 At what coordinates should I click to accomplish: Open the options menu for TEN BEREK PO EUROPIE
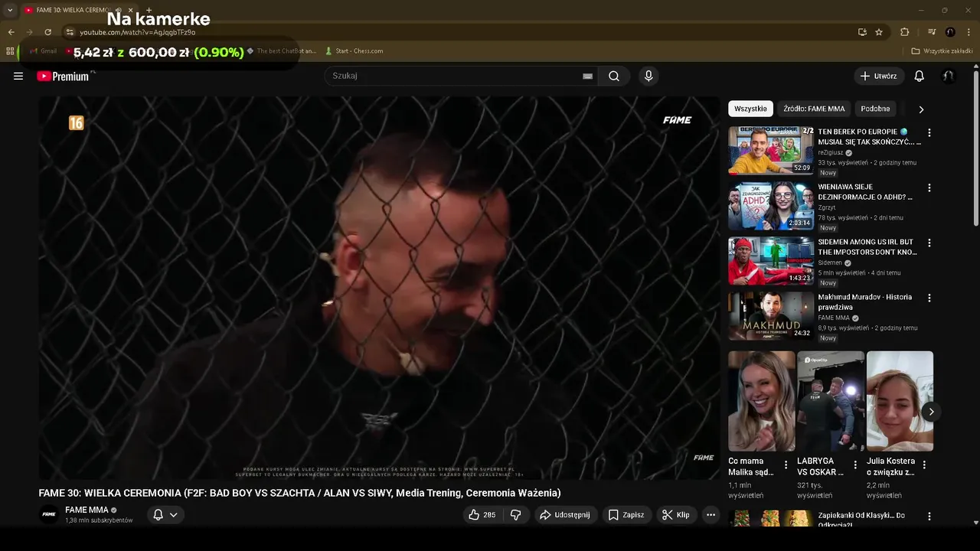[x=929, y=132]
